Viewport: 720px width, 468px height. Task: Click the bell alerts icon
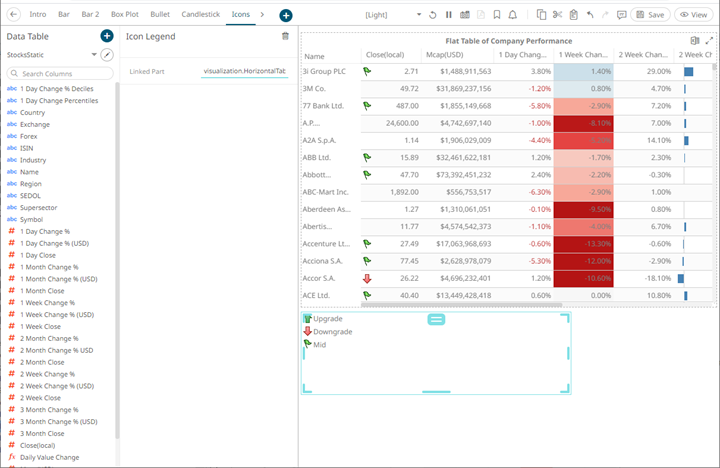click(x=514, y=15)
